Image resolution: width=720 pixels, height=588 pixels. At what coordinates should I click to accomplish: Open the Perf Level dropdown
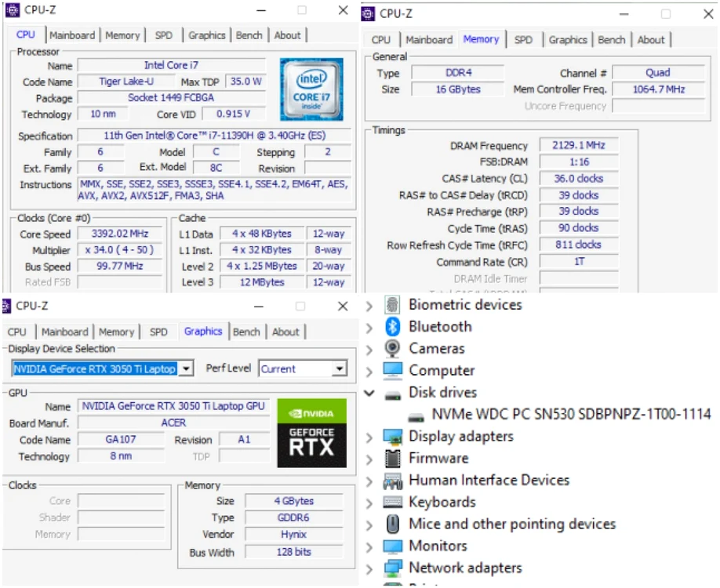(340, 368)
